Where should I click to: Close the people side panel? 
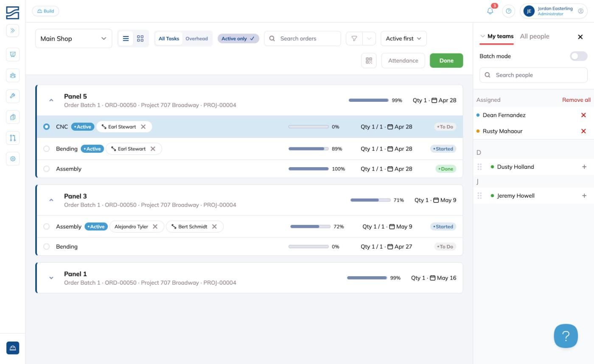[580, 37]
